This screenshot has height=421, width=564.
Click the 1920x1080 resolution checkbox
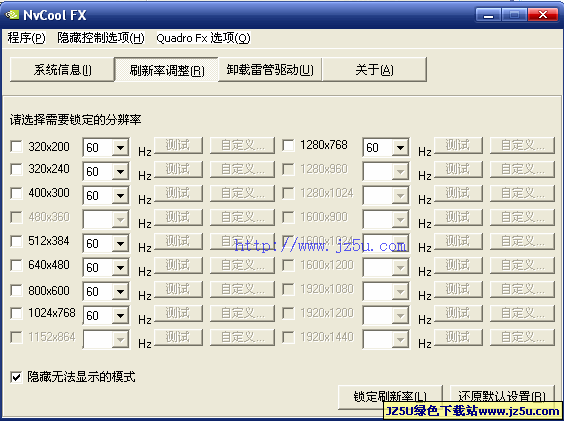pos(288,289)
